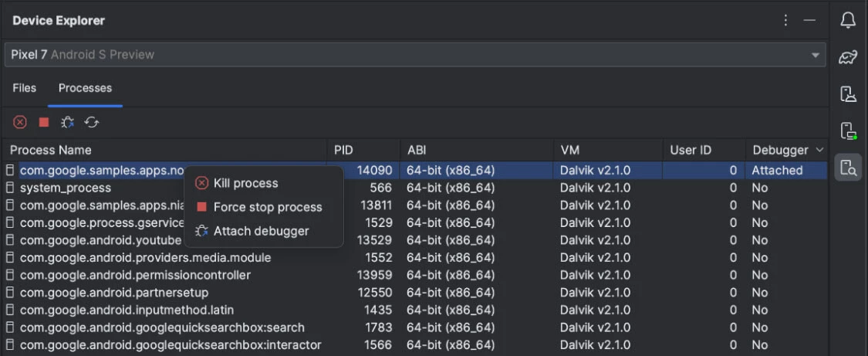
Task: Click the Process Name column header
Action: 51,150
